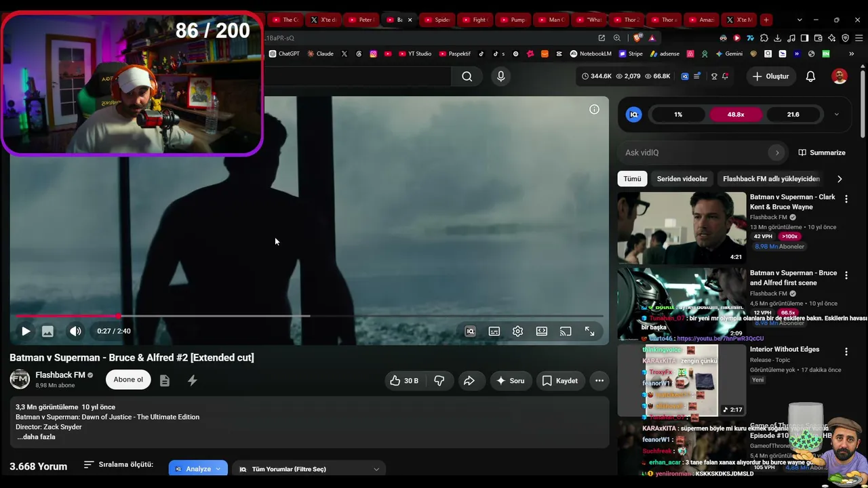Search YouTube with the magnifier button
Image resolution: width=868 pixels, height=488 pixels.
point(467,77)
